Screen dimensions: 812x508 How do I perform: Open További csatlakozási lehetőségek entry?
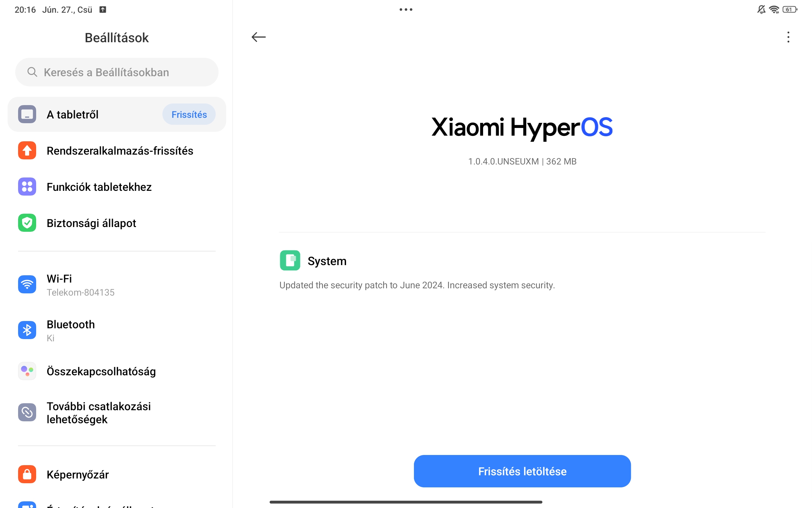click(x=117, y=412)
